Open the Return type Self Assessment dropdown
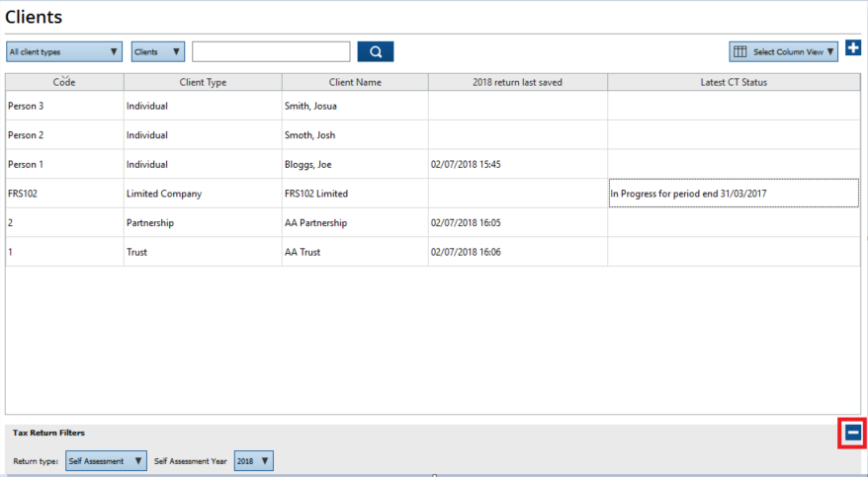 [x=106, y=461]
